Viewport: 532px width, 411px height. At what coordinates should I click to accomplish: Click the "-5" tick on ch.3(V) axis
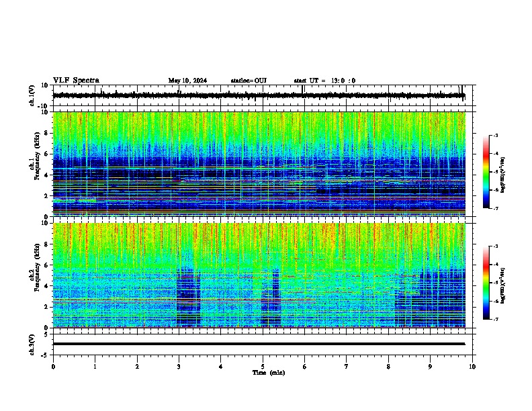pyautogui.click(x=45, y=355)
